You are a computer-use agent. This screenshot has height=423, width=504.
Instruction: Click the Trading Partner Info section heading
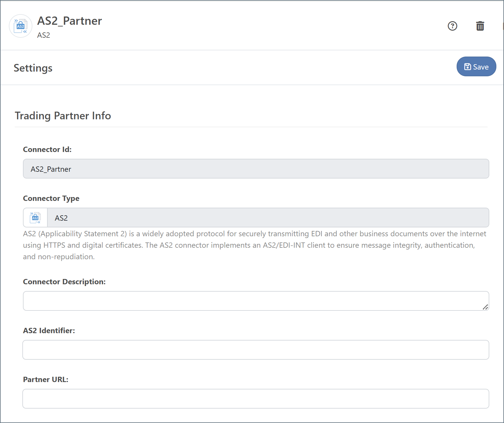[x=63, y=116]
